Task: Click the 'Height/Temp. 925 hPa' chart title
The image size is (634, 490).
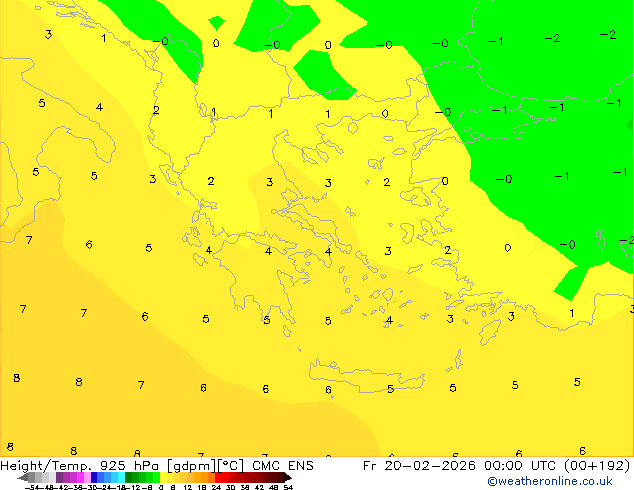Action: coord(80,466)
